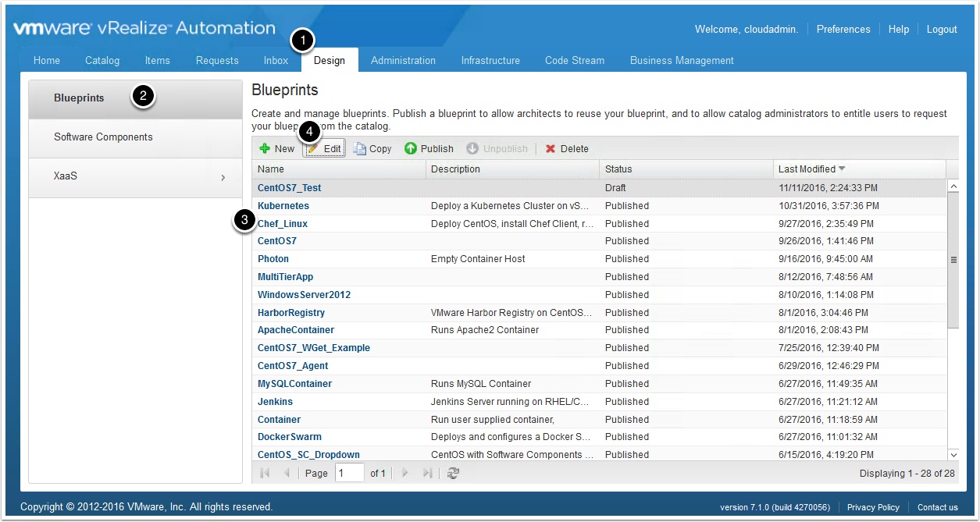Expand the XaaS submenu chevron

click(x=223, y=177)
